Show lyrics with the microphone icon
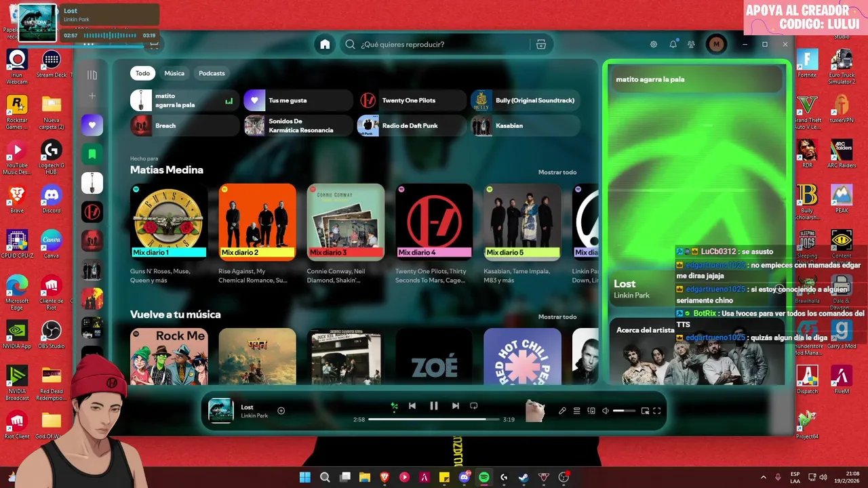The image size is (868, 488). 562,411
